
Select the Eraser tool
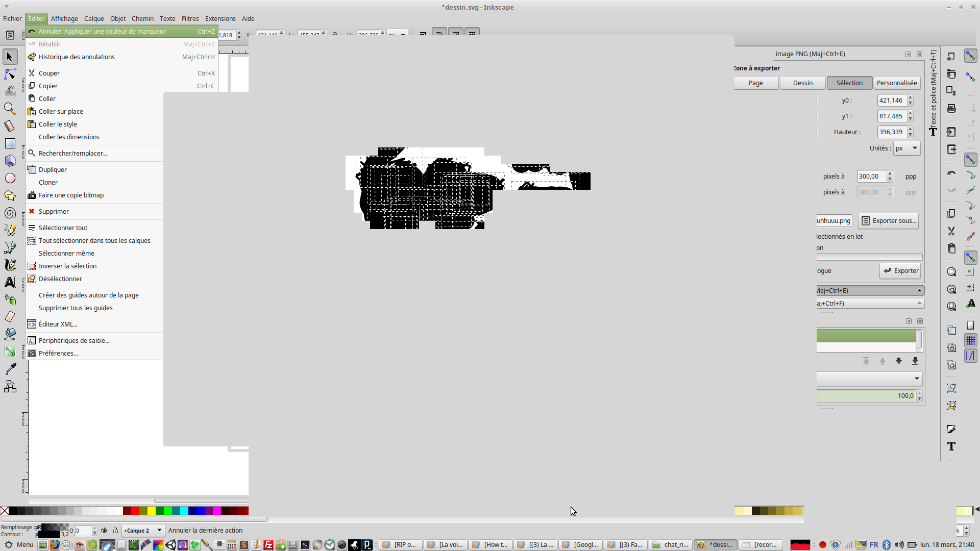(x=10, y=317)
